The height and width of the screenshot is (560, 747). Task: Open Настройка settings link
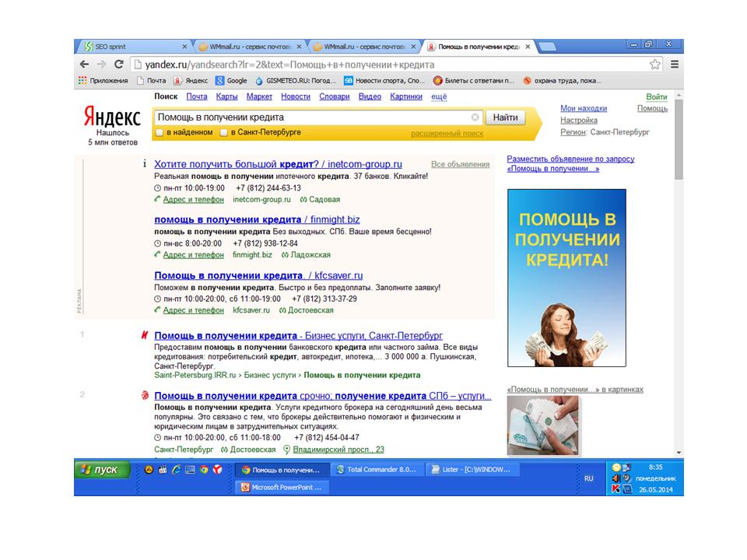[579, 120]
